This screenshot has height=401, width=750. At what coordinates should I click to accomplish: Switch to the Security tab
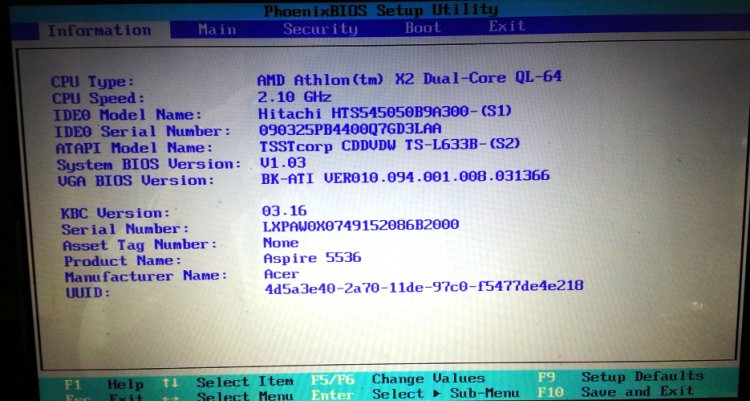pos(320,29)
